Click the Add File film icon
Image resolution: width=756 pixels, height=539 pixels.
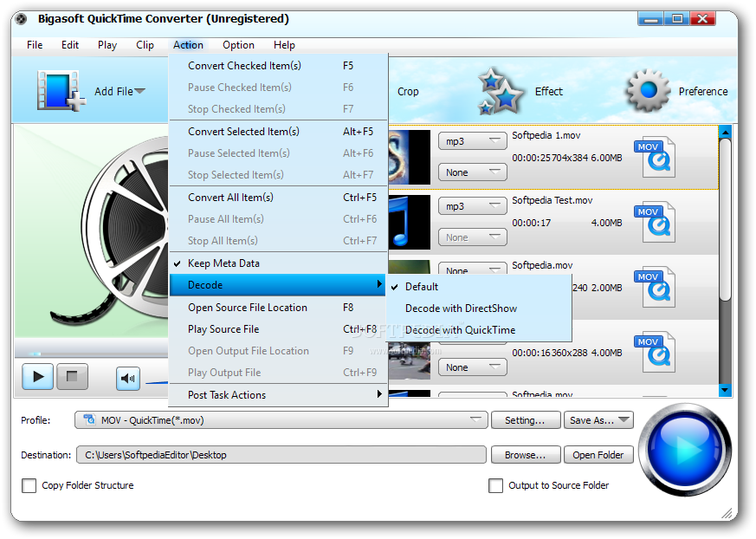click(x=61, y=91)
